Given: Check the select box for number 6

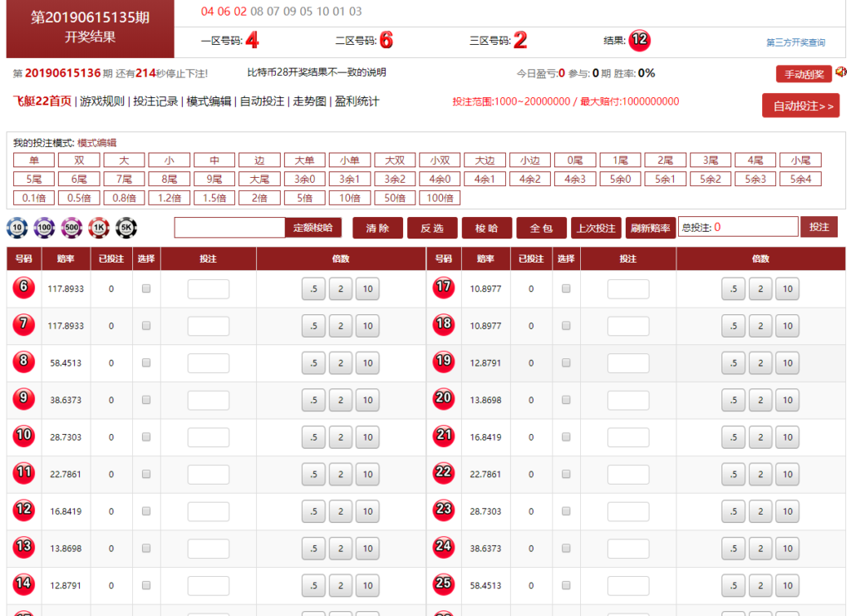Looking at the screenshot, I should (x=146, y=288).
